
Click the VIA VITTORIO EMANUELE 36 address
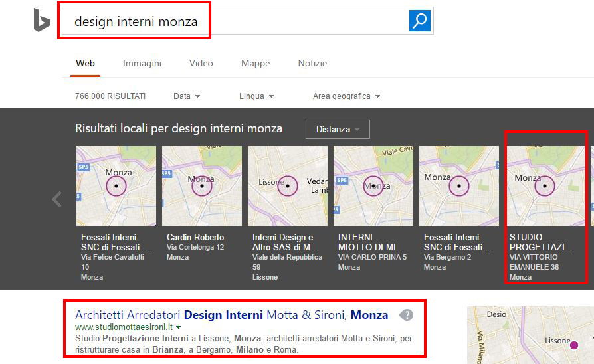(x=534, y=262)
